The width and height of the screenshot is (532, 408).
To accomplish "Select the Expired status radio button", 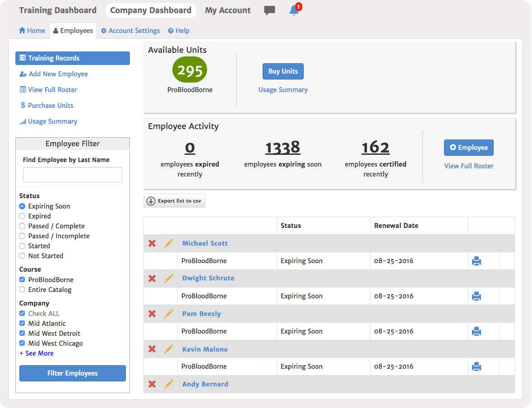I will (x=22, y=216).
